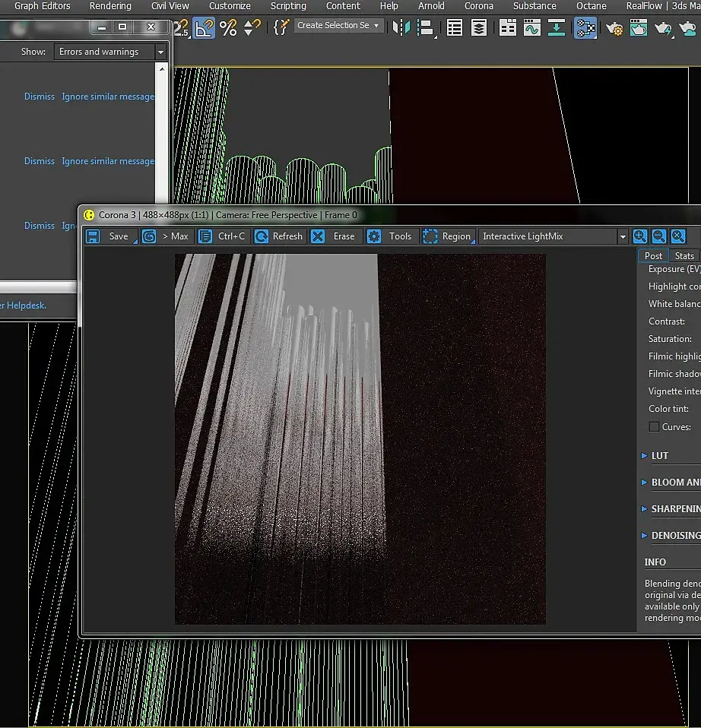Open the Rendering menu

click(110, 6)
